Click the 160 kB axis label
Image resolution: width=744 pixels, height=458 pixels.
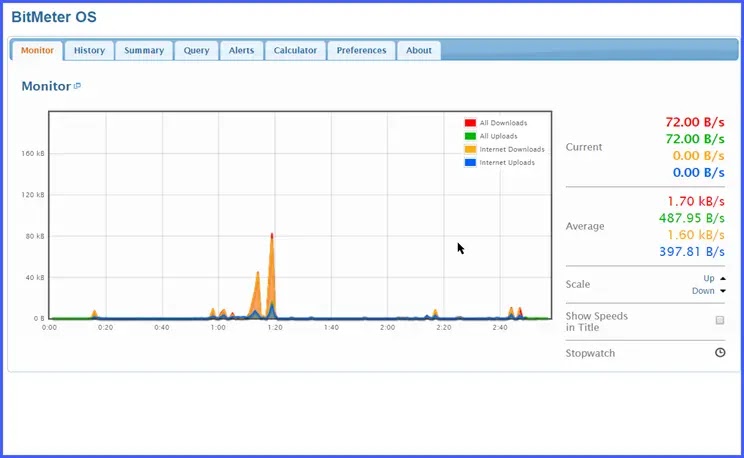pos(33,153)
